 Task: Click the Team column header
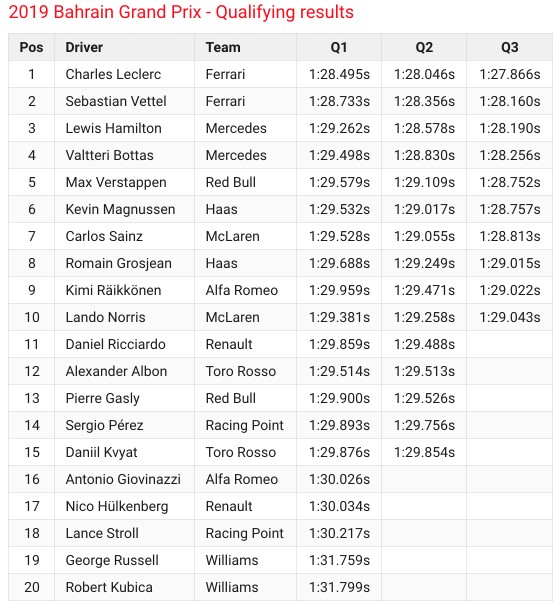(245, 47)
